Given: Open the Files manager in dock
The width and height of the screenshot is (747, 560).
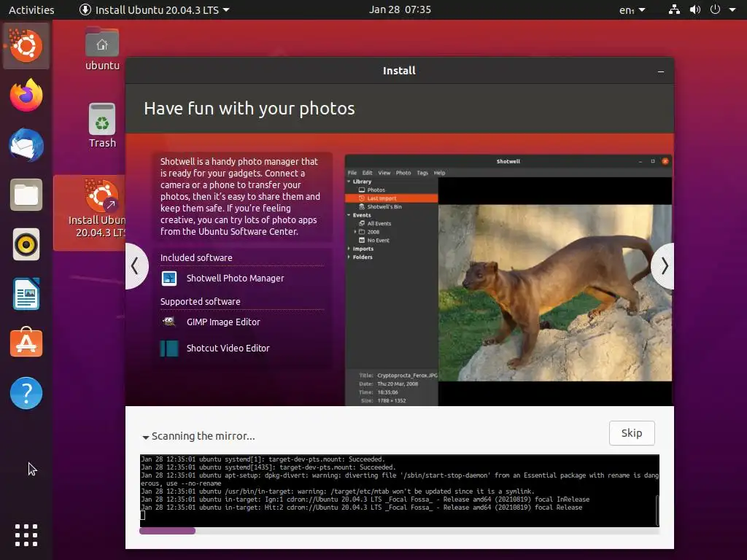Looking at the screenshot, I should [x=26, y=195].
